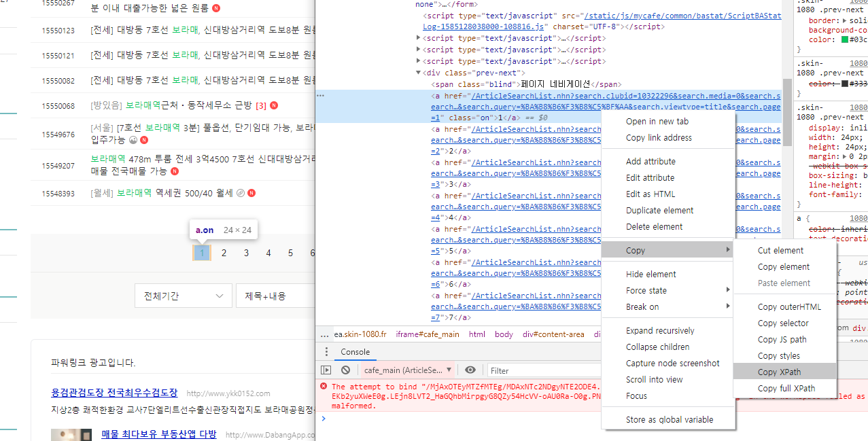Image resolution: width=868 pixels, height=441 pixels.
Task: Click the N badge on post 15549207
Action: pyautogui.click(x=175, y=171)
